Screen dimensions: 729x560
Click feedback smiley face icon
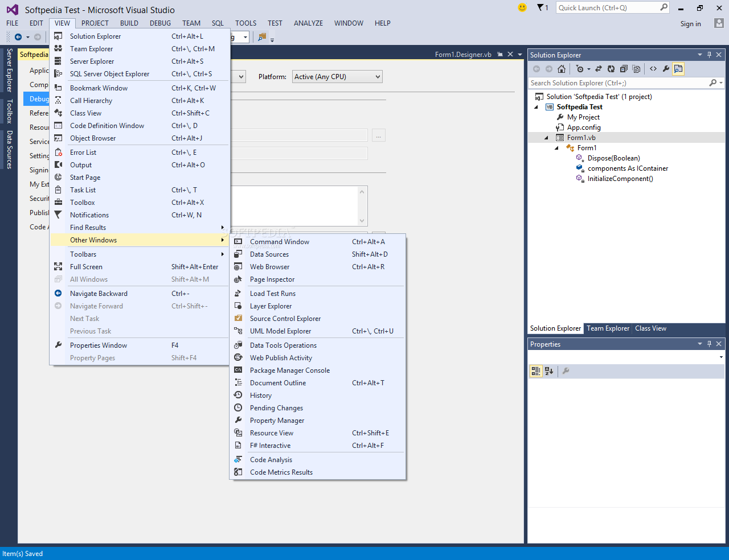(x=522, y=7)
